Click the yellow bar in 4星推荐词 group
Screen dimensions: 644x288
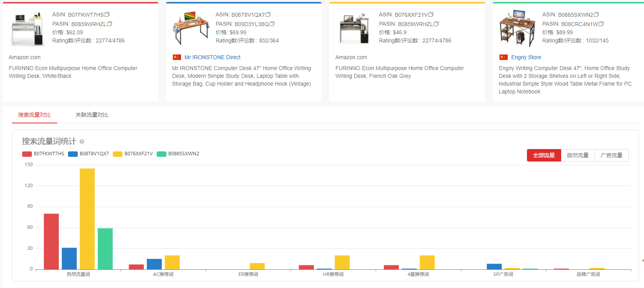click(x=427, y=262)
